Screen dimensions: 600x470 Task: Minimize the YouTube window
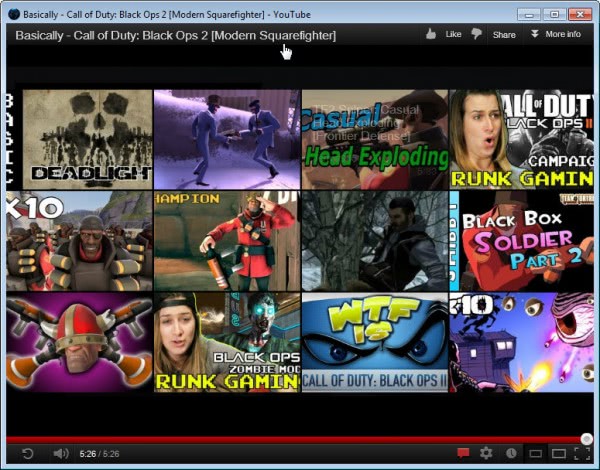(x=529, y=15)
